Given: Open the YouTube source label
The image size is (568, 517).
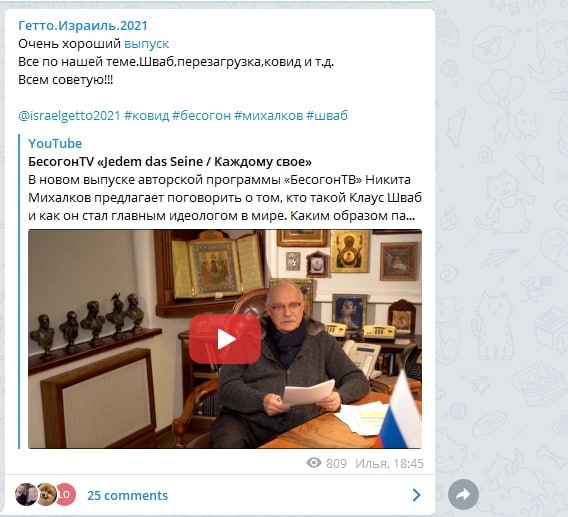Looking at the screenshot, I should [55, 143].
